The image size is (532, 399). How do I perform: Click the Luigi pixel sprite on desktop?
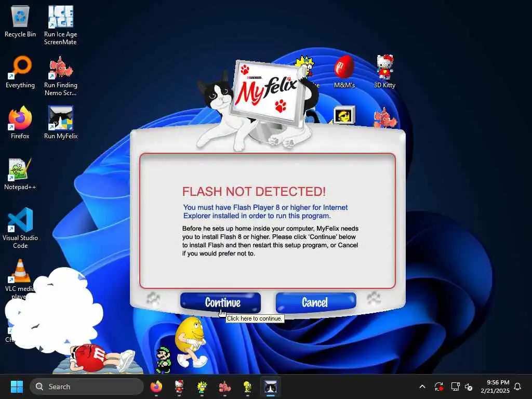click(164, 360)
